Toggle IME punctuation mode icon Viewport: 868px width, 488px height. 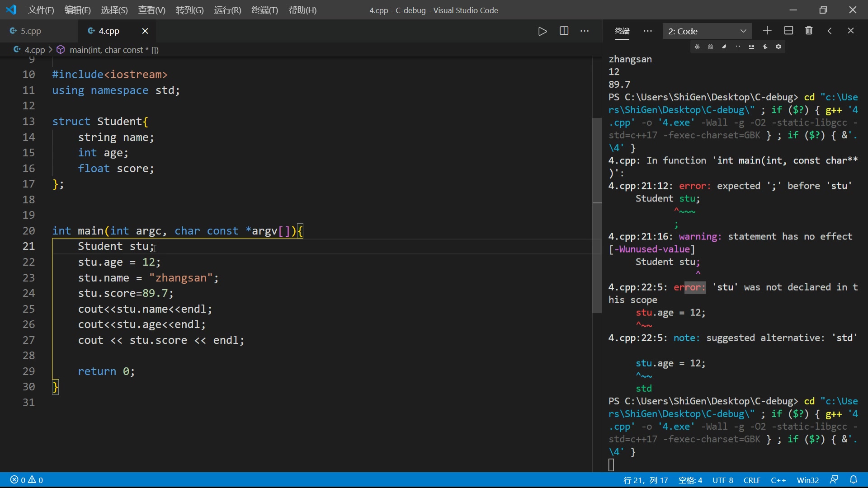[x=738, y=47]
